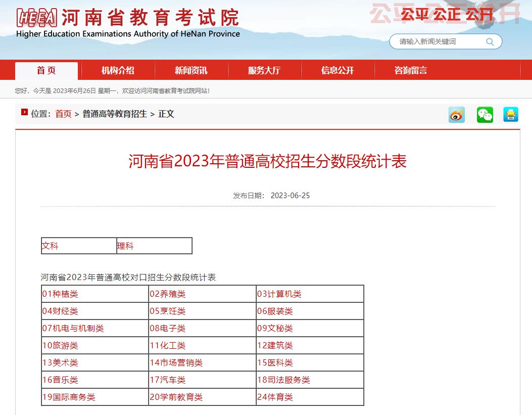Open the 服务大厅 menu item
The width and height of the screenshot is (532, 415).
pyautogui.click(x=264, y=70)
